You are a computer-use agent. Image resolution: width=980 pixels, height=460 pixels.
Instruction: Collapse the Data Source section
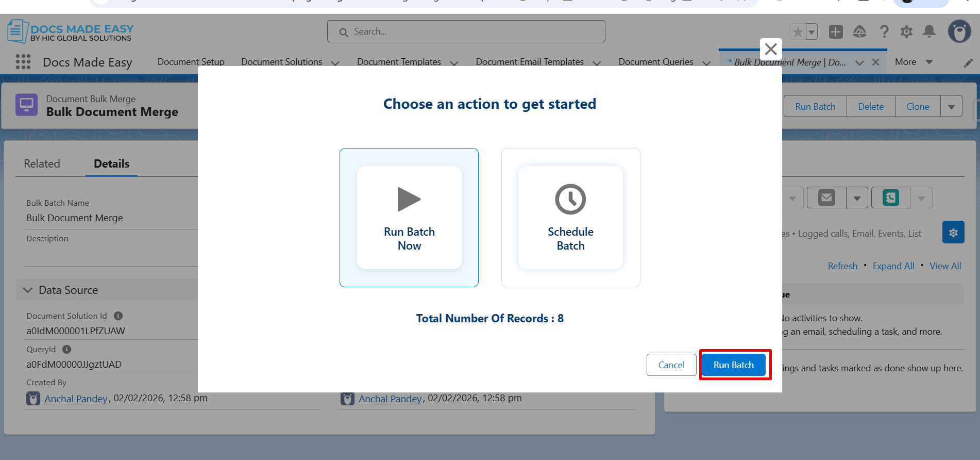pos(28,290)
